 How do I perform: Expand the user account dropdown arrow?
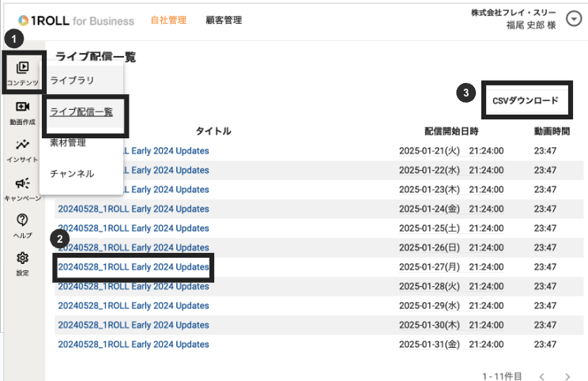tap(574, 21)
